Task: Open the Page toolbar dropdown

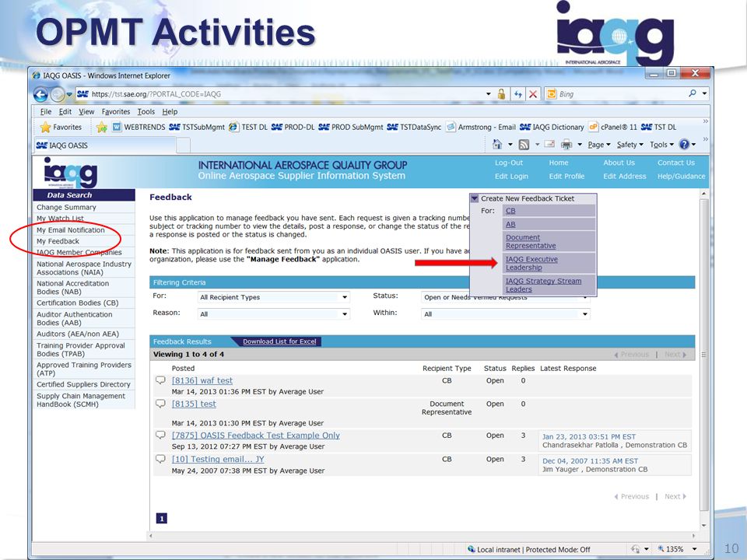Action: point(599,145)
